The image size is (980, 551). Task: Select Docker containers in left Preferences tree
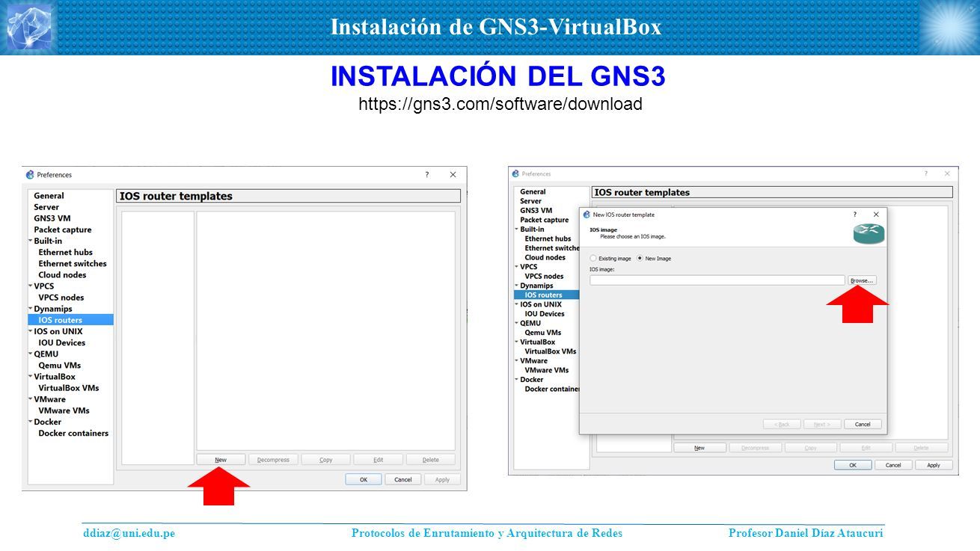73,433
